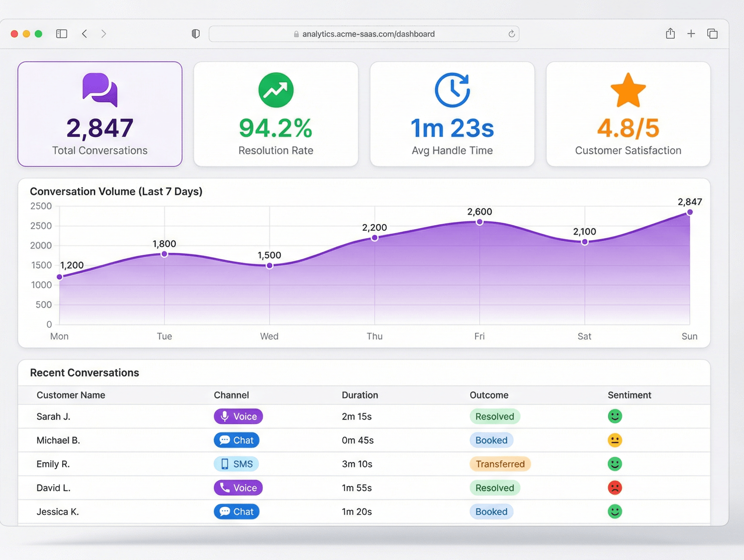Click Sarah J.'s green smiley sentiment icon

(x=615, y=417)
